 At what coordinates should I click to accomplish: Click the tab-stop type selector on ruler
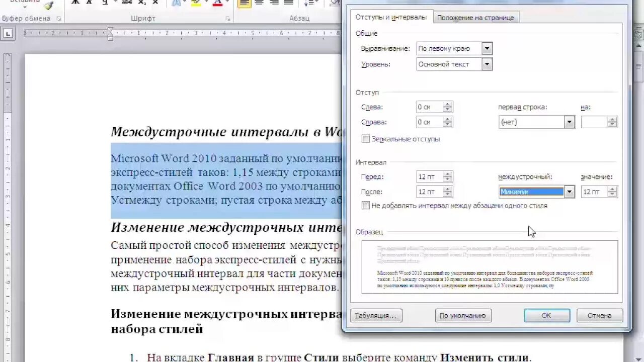pyautogui.click(x=8, y=34)
